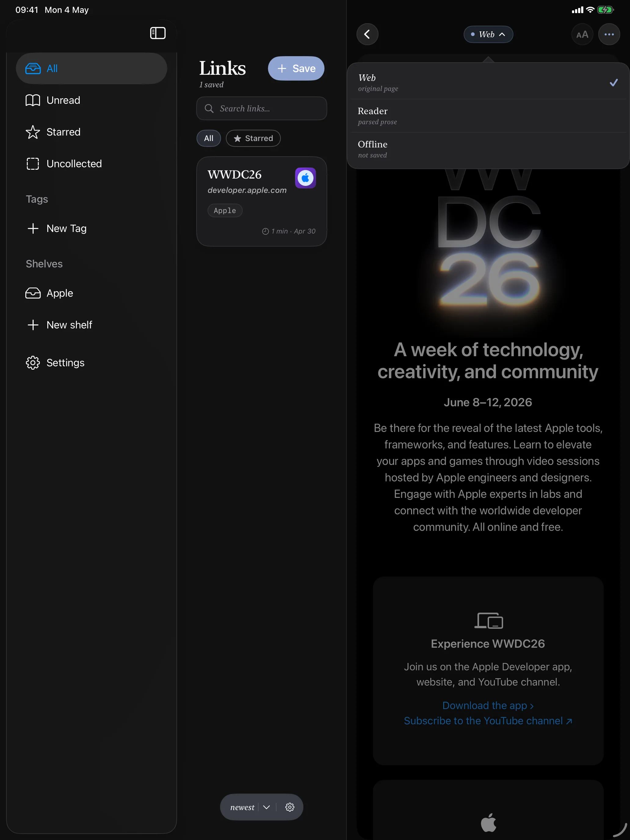The image size is (630, 840).
Task: Click the Experience WWDC26 heading
Action: tap(488, 644)
